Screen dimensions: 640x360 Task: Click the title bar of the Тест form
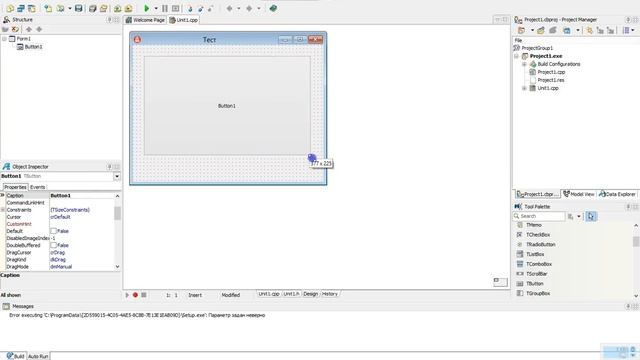tap(209, 40)
